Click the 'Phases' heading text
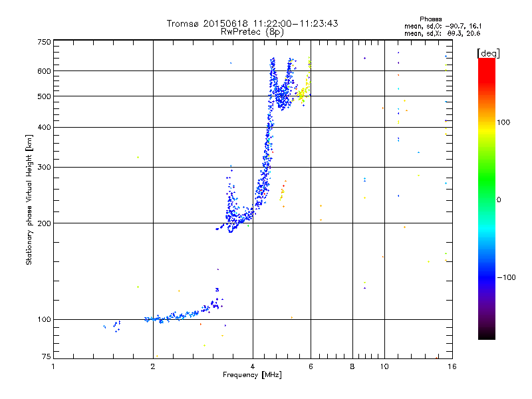Image resolution: width=532 pixels, height=399 pixels. point(430,19)
